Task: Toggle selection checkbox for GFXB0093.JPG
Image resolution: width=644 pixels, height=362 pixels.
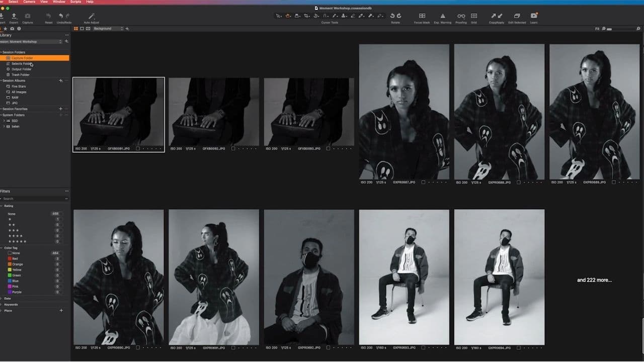Action: pyautogui.click(x=328, y=149)
